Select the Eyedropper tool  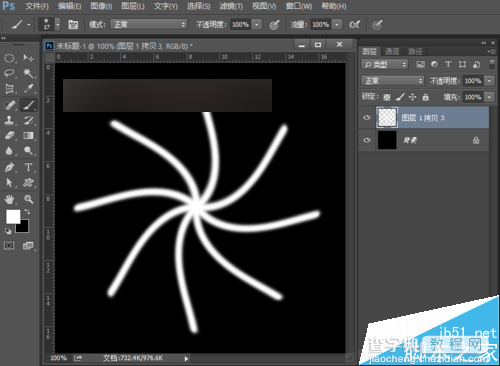click(28, 89)
